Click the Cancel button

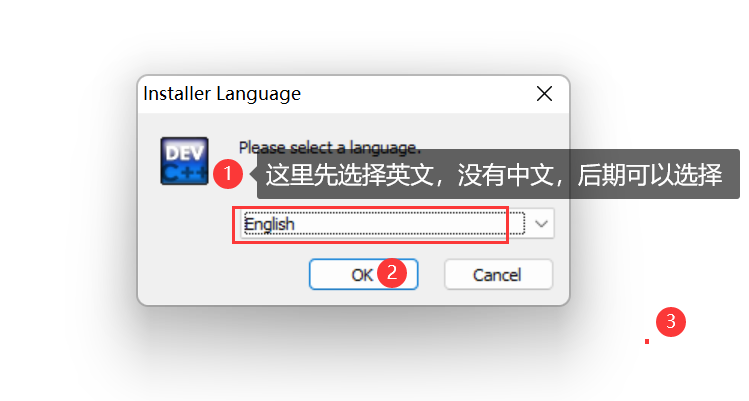pyautogui.click(x=498, y=274)
